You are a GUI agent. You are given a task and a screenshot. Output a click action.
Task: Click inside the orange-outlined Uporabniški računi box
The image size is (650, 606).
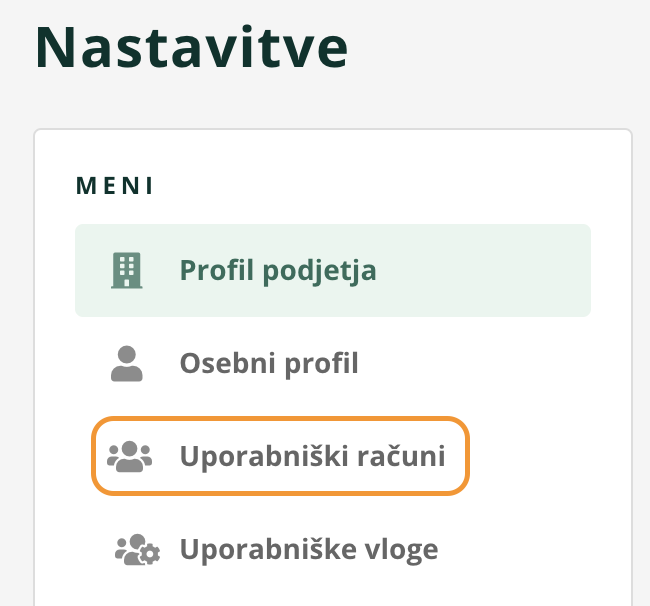tap(281, 456)
